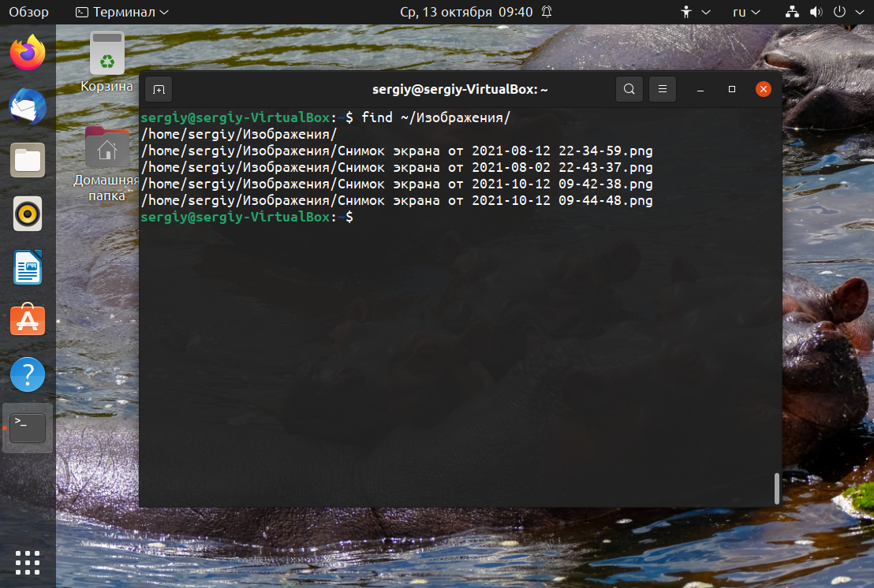Expand the system menu arrow at far right

pos(860,12)
